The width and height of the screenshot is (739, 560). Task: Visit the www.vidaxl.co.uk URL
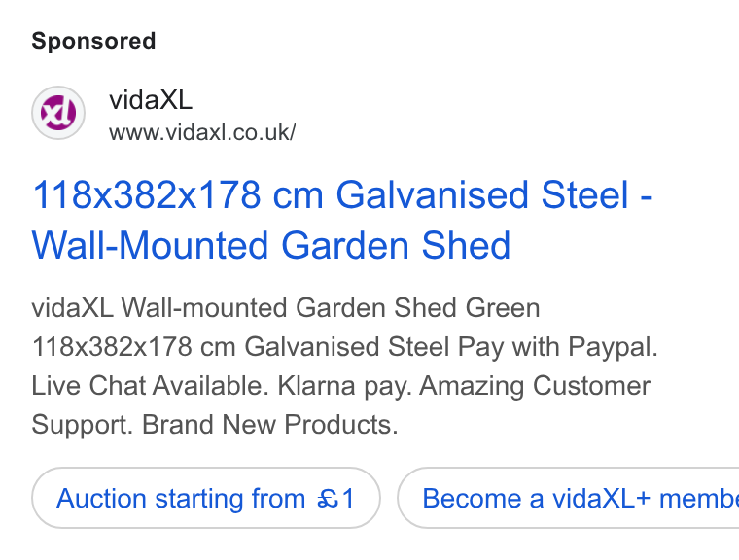[x=202, y=132]
